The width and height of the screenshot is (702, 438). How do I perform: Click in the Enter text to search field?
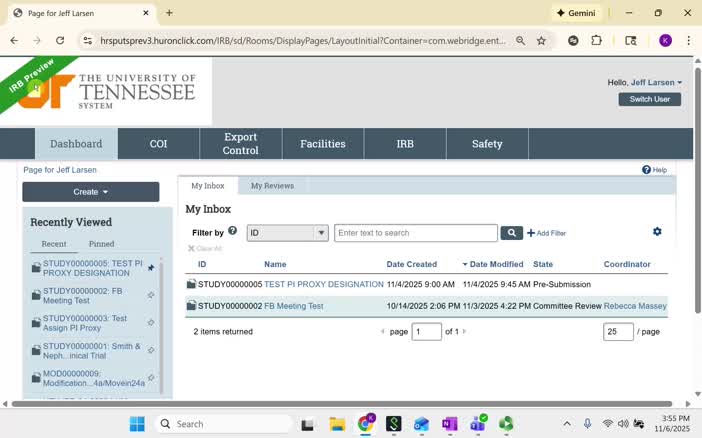click(416, 233)
